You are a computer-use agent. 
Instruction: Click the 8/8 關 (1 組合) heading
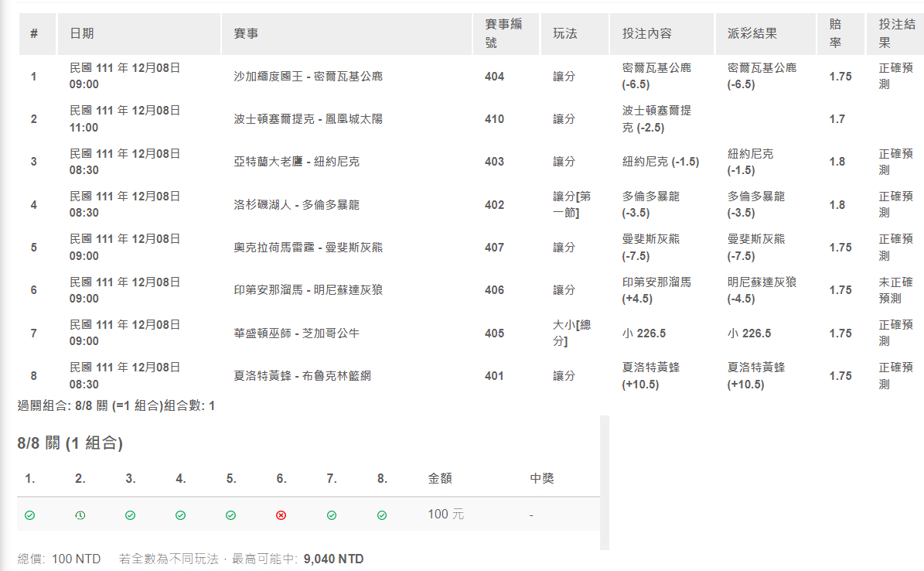tap(70, 443)
